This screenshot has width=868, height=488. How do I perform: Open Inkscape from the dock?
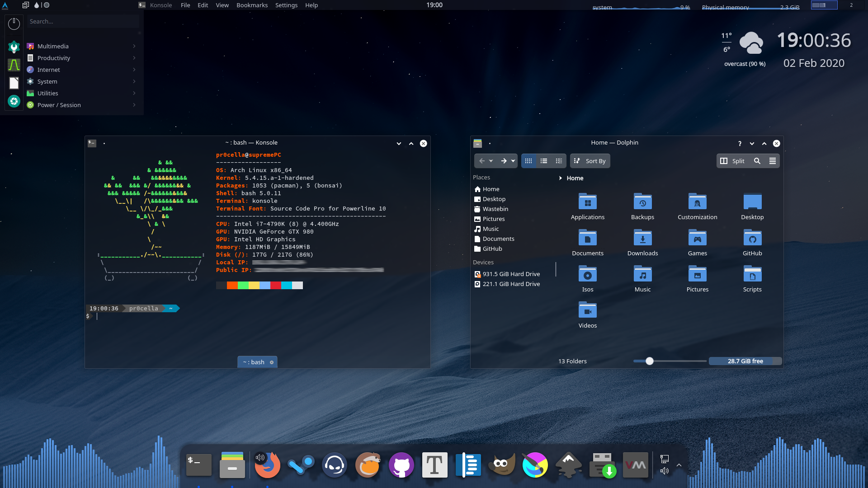(568, 465)
